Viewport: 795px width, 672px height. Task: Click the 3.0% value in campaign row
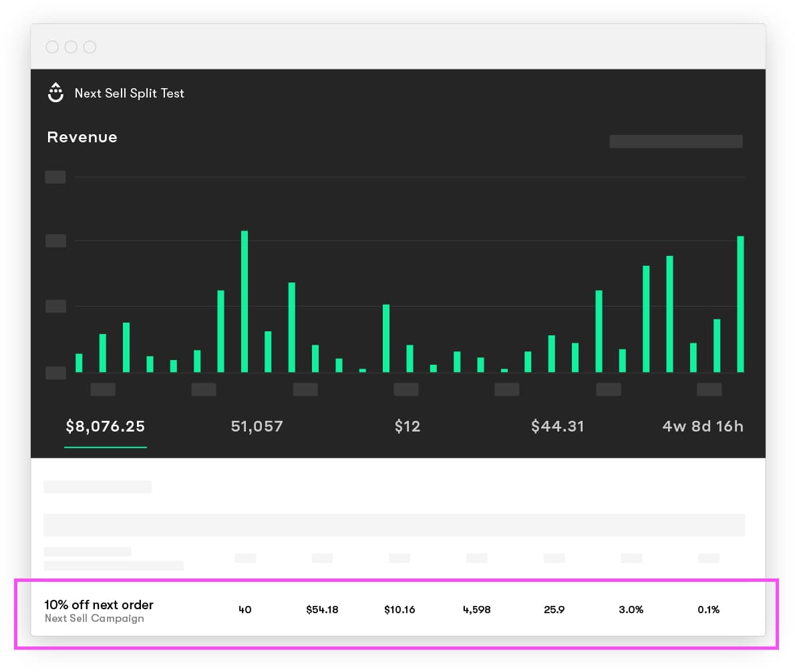631,609
